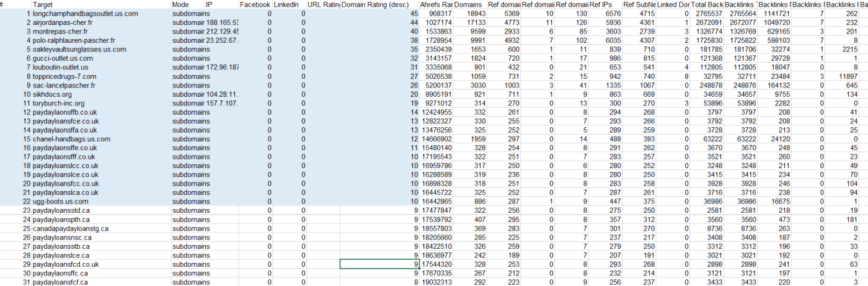
Task: Select IP cell 23.252.67.
Action: (223, 40)
